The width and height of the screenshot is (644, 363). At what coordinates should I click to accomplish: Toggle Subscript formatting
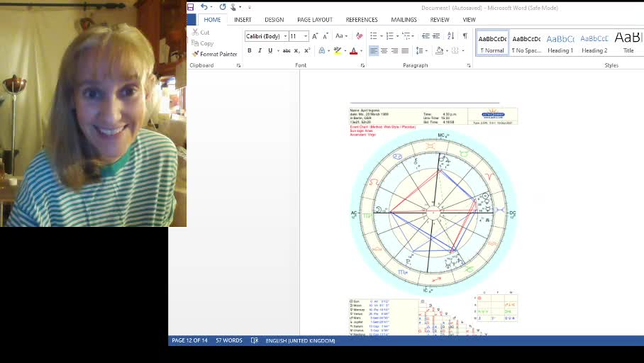(x=296, y=50)
